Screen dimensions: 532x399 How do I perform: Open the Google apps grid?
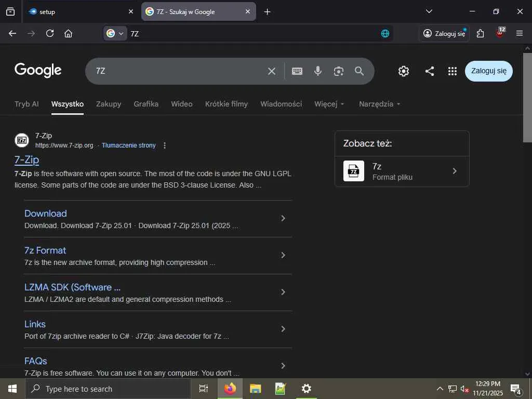[x=453, y=71]
